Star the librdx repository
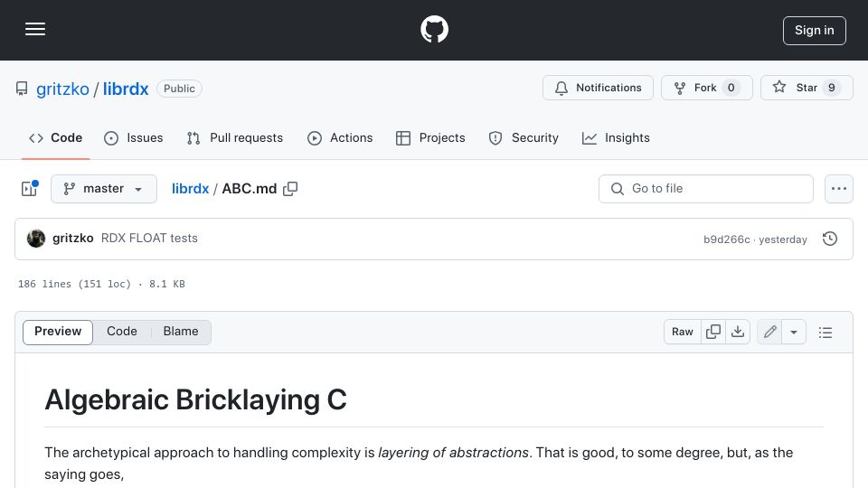Screen dimensions: 868x488 click(807, 88)
